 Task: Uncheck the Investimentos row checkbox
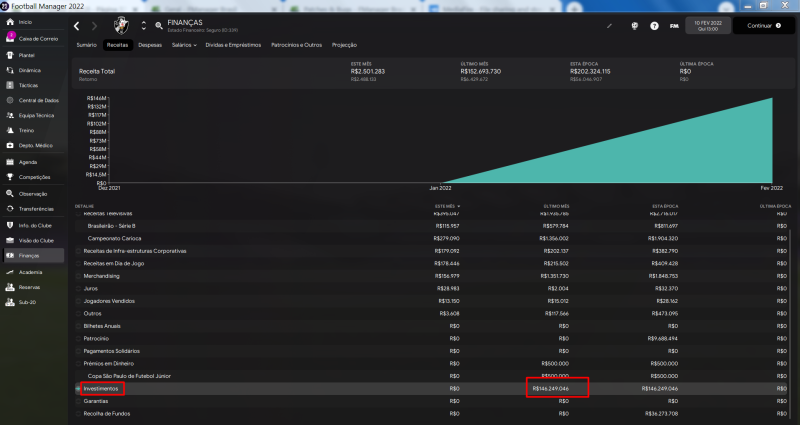coord(79,387)
